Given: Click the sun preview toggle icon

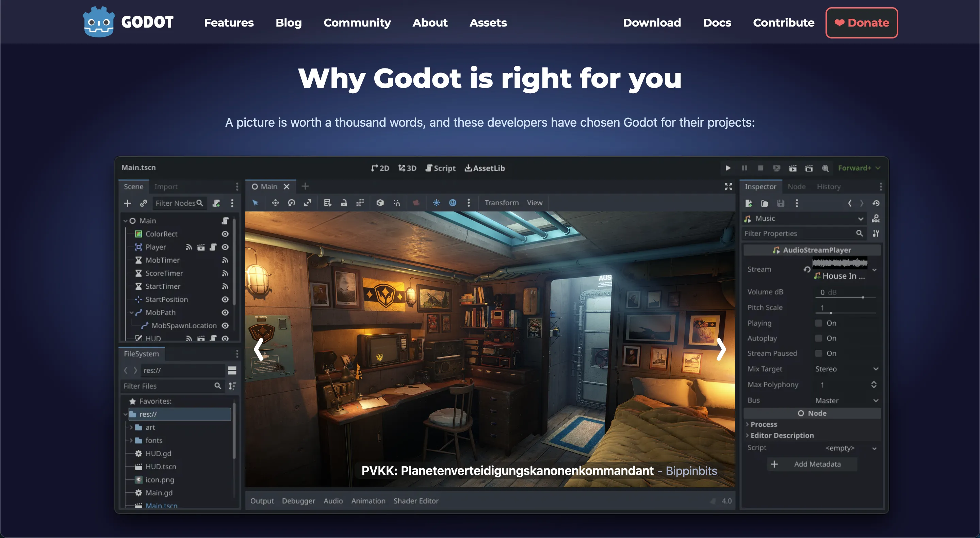Looking at the screenshot, I should tap(436, 203).
